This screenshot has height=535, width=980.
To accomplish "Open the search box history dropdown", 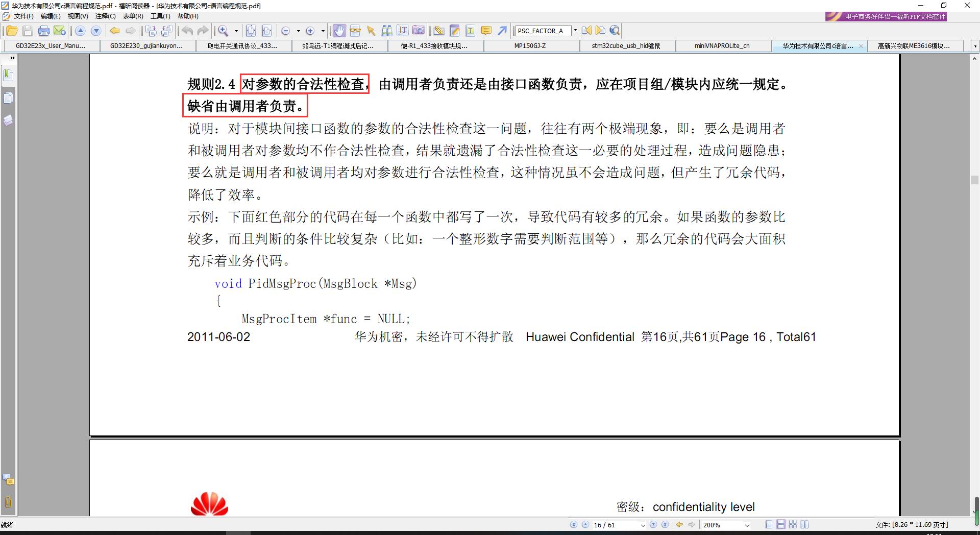I will point(576,31).
